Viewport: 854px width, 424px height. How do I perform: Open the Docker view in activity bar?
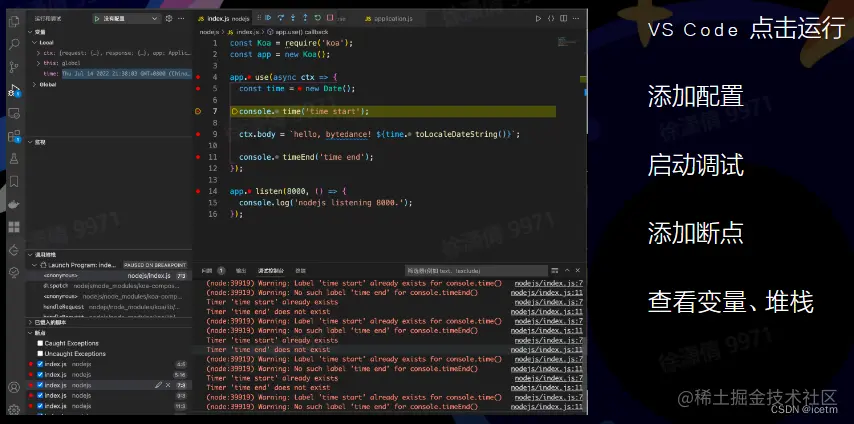click(x=14, y=204)
